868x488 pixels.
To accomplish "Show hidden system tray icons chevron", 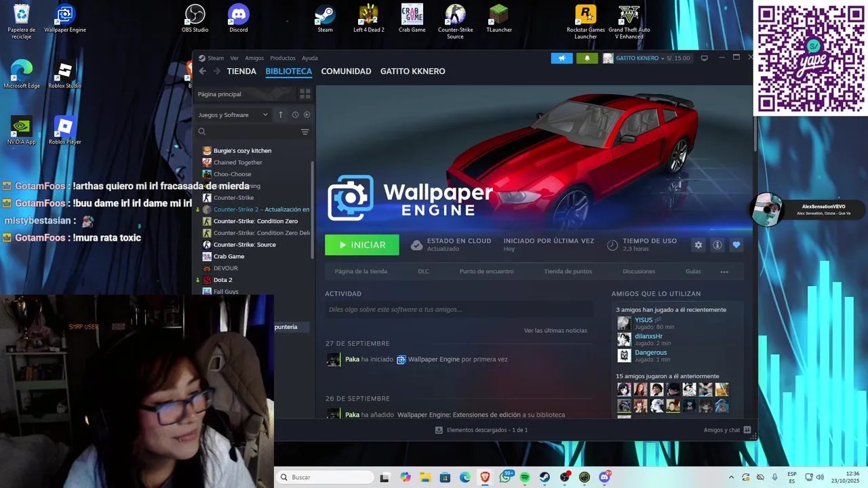I will point(731,477).
